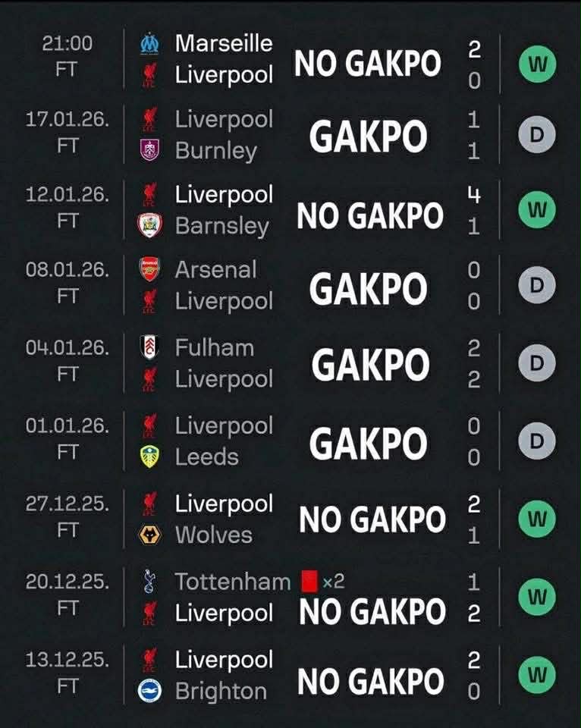Click the Brighton club crest
Image resolution: width=581 pixels, height=728 pixels.
pyautogui.click(x=149, y=691)
